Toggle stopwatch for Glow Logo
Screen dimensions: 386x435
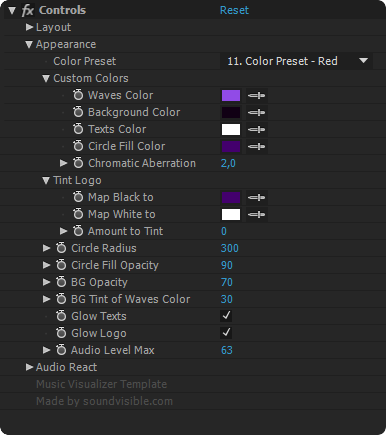pos(61,333)
